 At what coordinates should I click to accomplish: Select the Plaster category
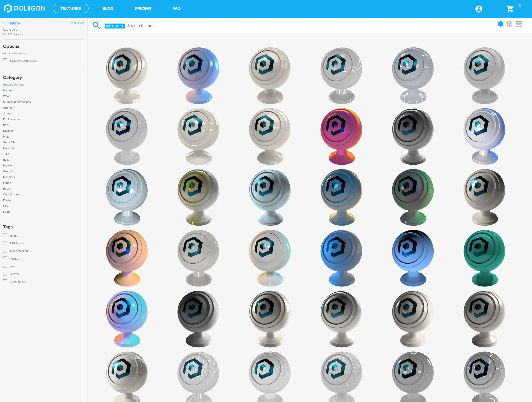[7, 200]
